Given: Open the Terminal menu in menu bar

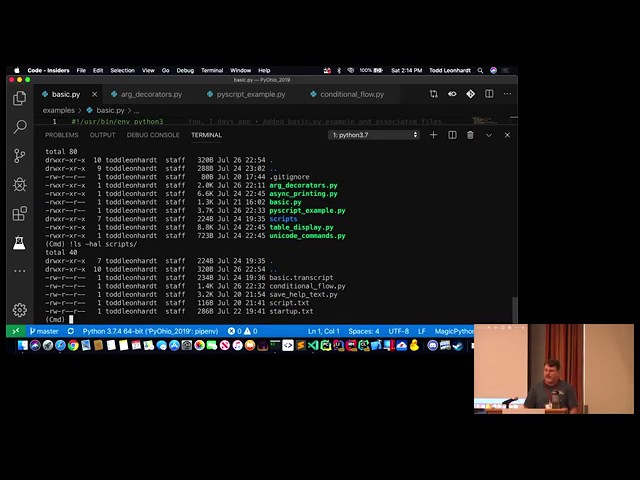Looking at the screenshot, I should (x=212, y=70).
